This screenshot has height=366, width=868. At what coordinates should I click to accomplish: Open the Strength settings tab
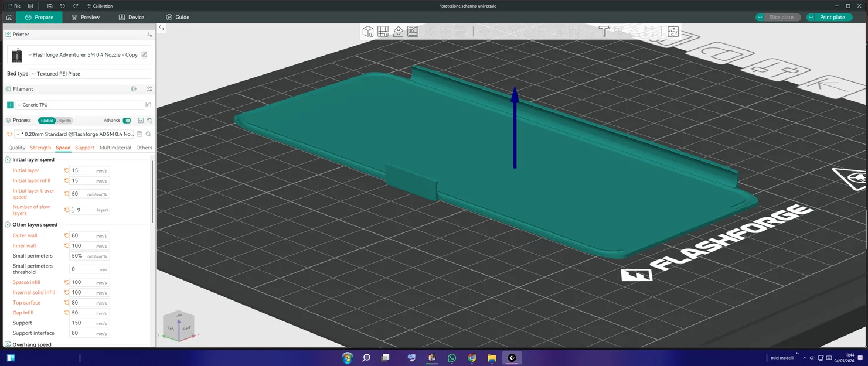tap(40, 148)
